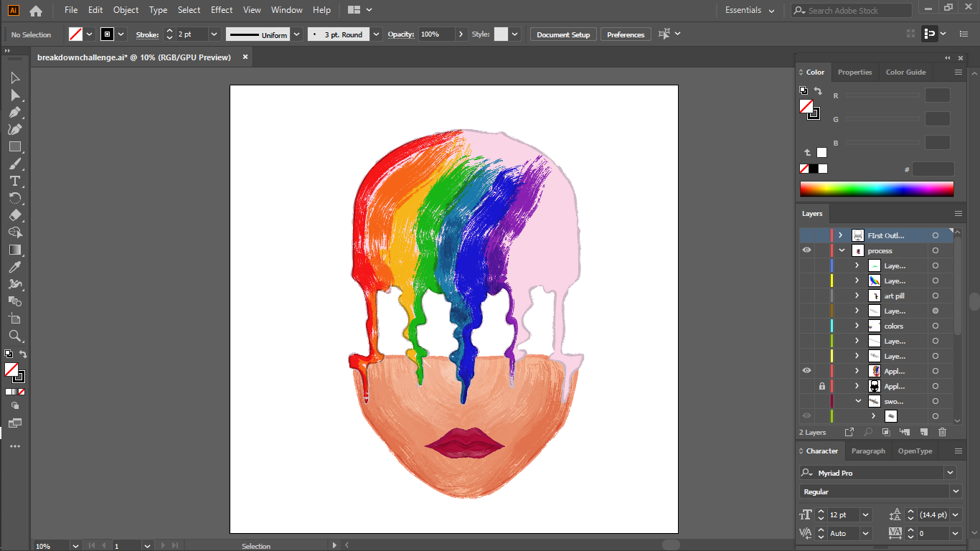
Task: Click Collect for Export icon in Layers
Action: pyautogui.click(x=849, y=432)
